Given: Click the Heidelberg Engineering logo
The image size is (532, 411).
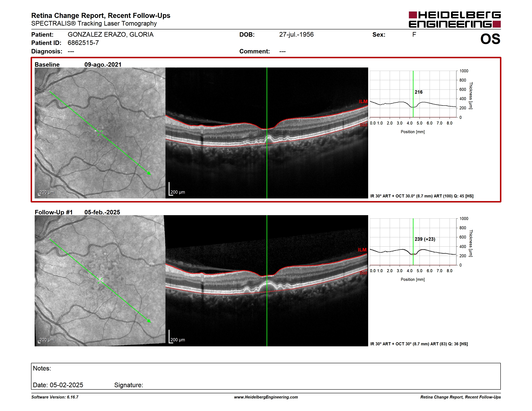Looking at the screenshot, I should 455,20.
